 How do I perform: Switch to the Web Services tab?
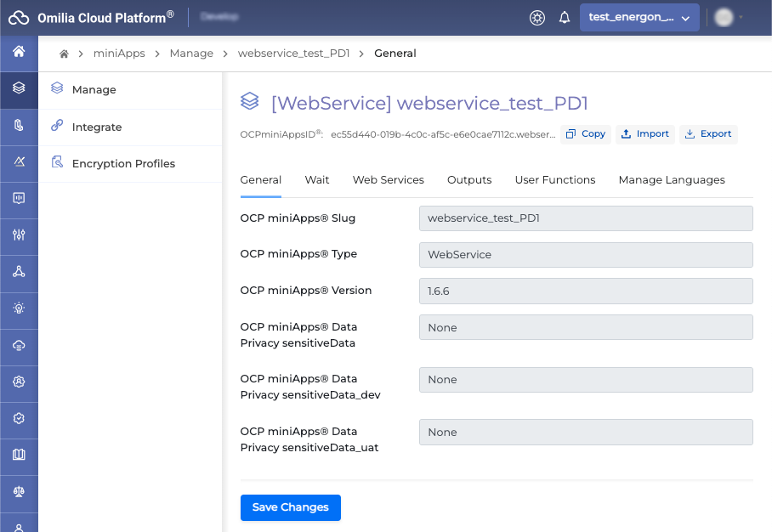pos(388,180)
